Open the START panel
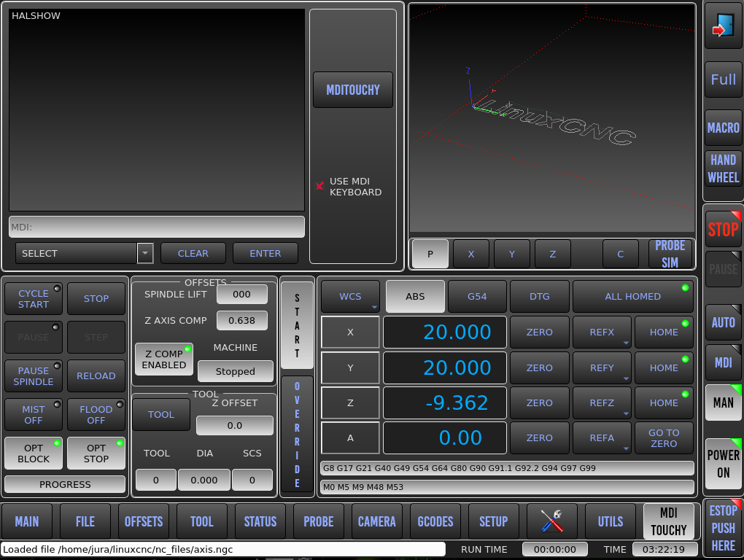The image size is (744, 560). [297, 325]
